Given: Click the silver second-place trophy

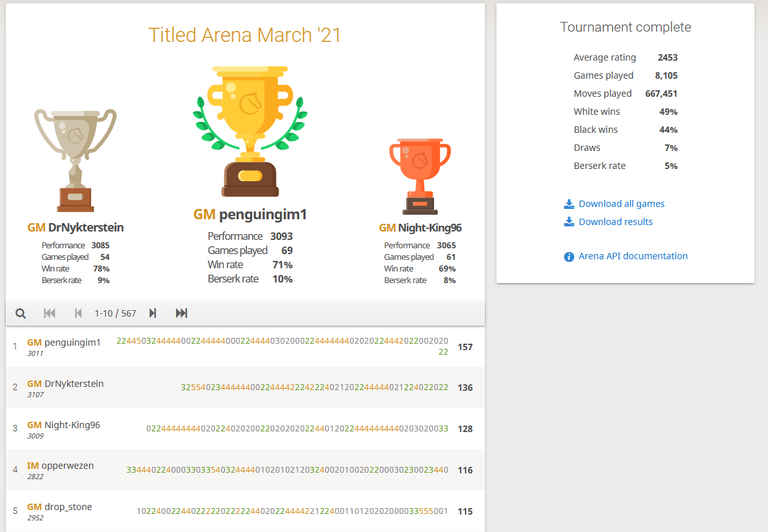Looking at the screenshot, I should [75, 159].
